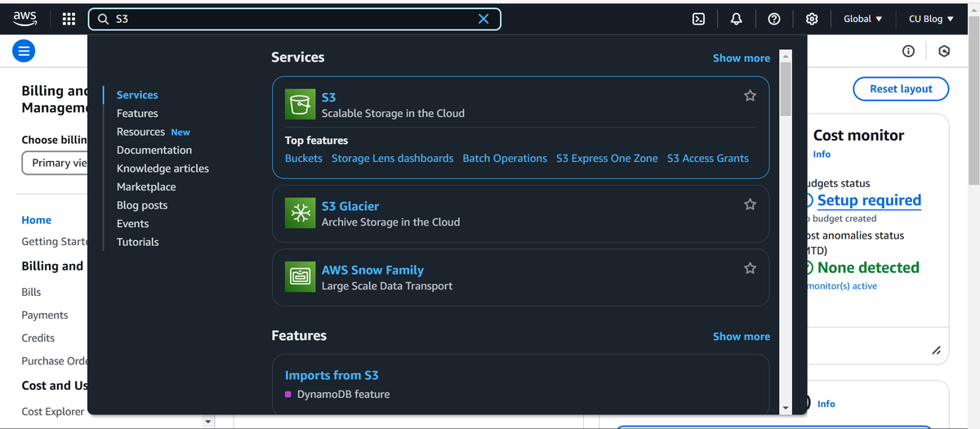Open the Global region dropdown
The image size is (980, 429).
pyautogui.click(x=862, y=19)
